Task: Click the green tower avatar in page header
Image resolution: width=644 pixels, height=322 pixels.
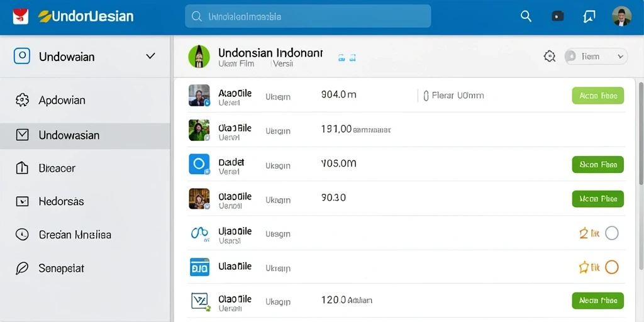Action: (199, 57)
